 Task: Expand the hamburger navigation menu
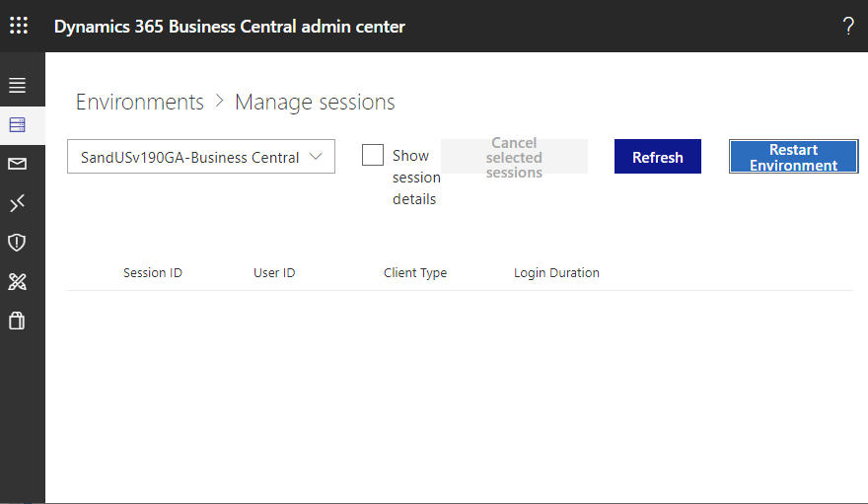point(17,85)
